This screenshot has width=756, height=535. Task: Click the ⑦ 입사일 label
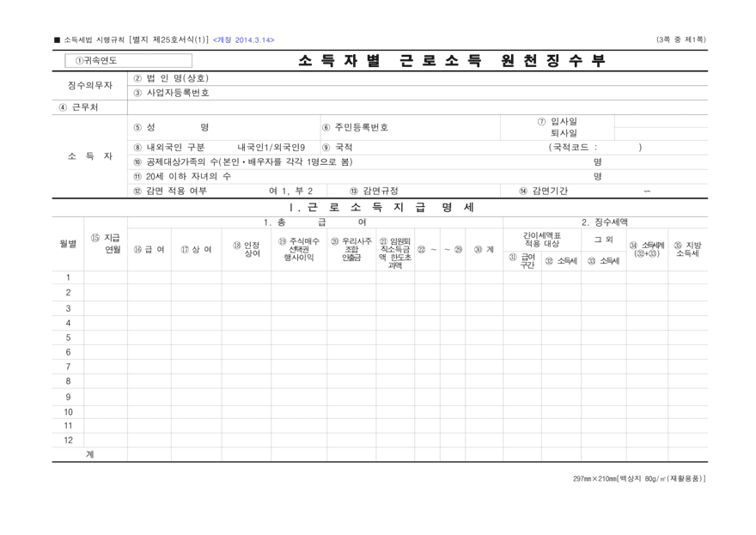click(x=558, y=121)
